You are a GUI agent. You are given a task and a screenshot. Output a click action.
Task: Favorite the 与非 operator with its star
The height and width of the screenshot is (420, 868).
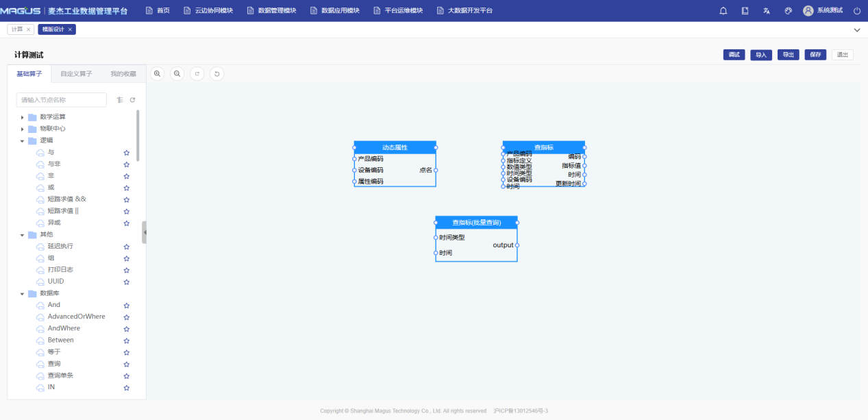click(x=126, y=164)
